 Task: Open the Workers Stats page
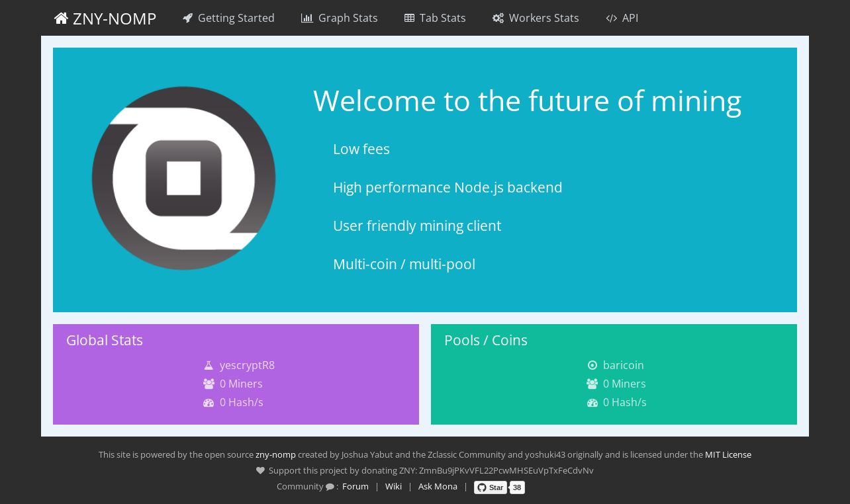pos(536,18)
